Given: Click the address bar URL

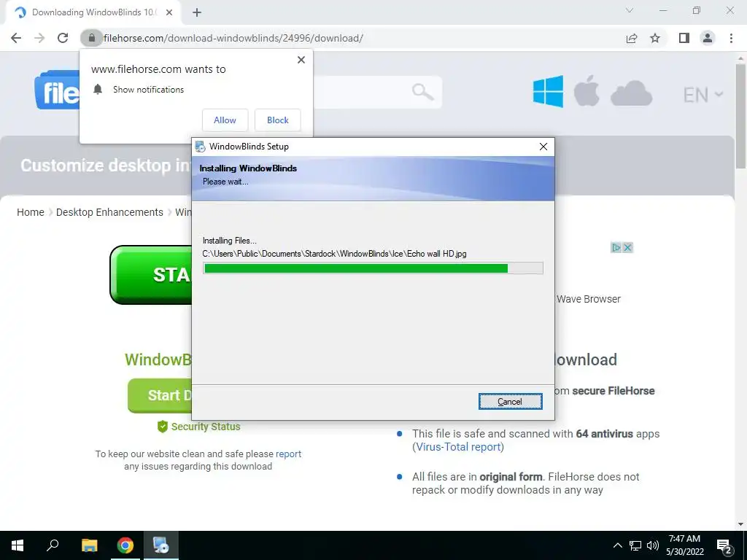Looking at the screenshot, I should pos(233,38).
